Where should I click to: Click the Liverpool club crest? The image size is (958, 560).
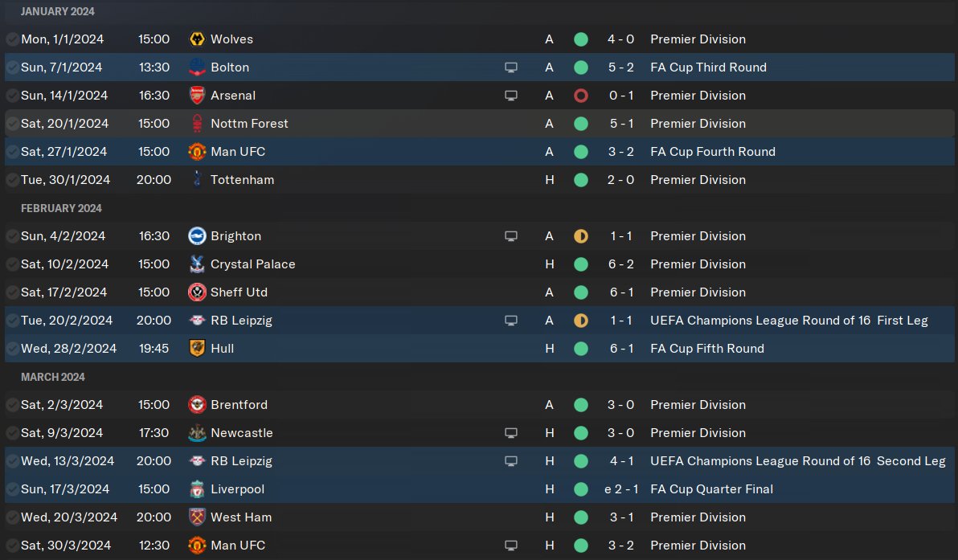click(197, 489)
